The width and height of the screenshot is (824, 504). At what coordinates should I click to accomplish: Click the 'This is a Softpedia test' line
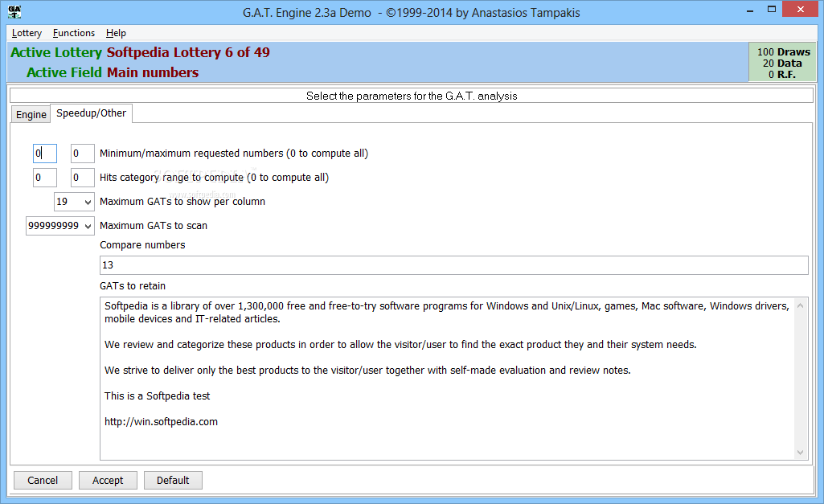click(x=157, y=395)
